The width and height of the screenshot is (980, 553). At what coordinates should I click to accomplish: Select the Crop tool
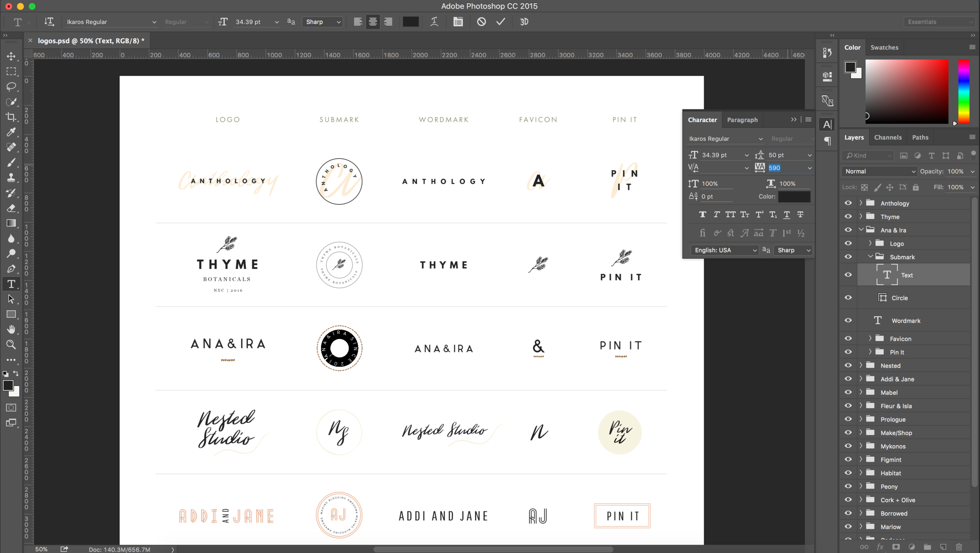11,116
